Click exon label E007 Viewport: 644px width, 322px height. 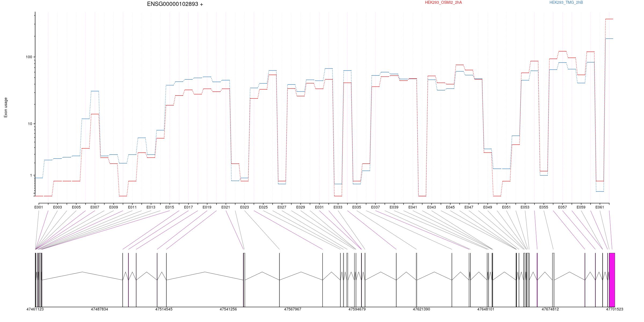tap(95, 207)
